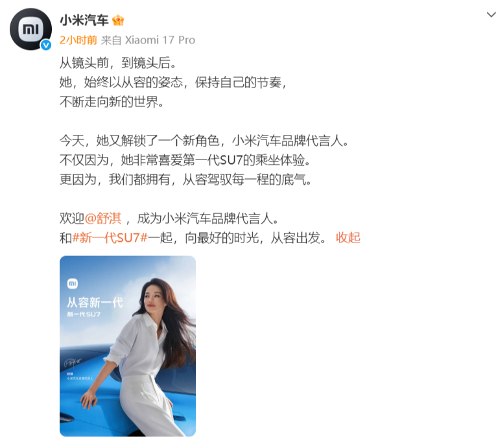
Task: Open the @舒淇 mention link
Action: 103,218
